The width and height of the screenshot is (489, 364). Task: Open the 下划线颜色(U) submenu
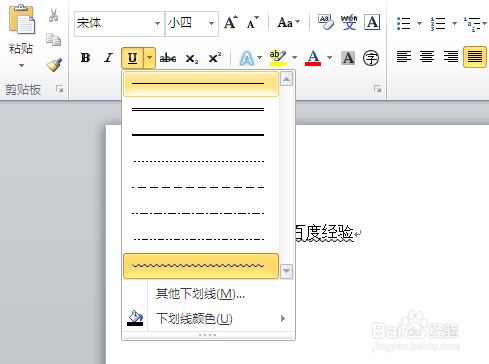(209, 319)
